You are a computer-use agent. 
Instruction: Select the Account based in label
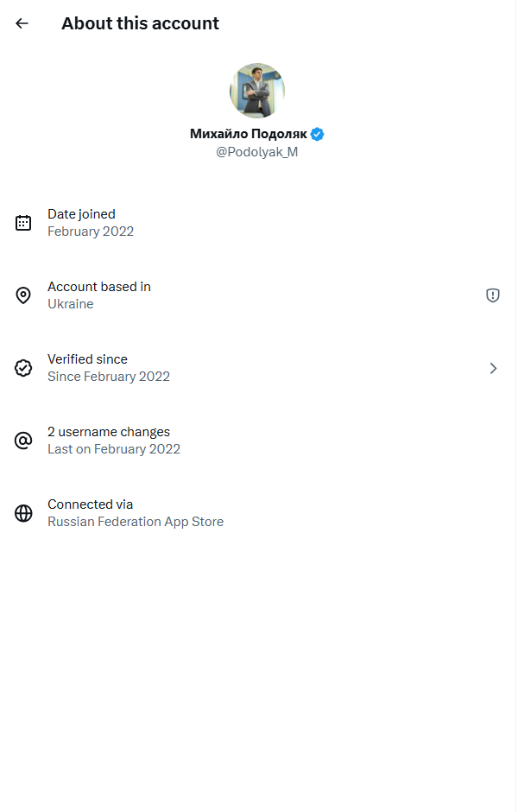pos(99,287)
